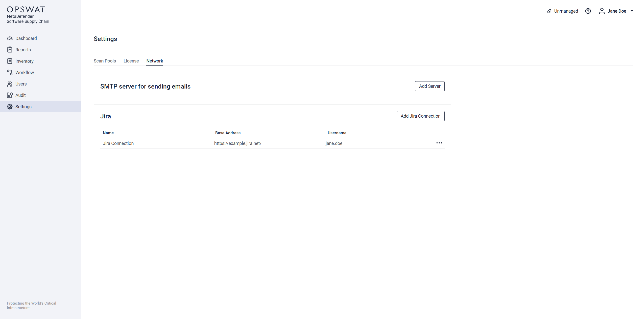Click the https://example.jira.net/ address
The width and height of the screenshot is (644, 319).
pos(238,143)
